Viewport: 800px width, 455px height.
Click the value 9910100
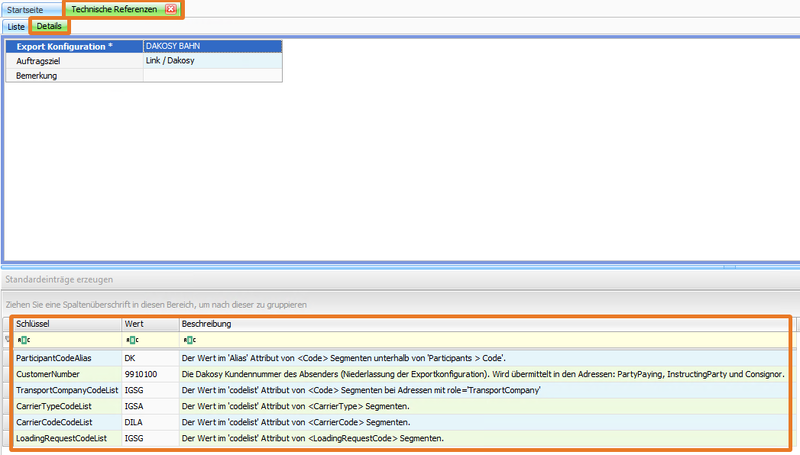click(x=141, y=374)
